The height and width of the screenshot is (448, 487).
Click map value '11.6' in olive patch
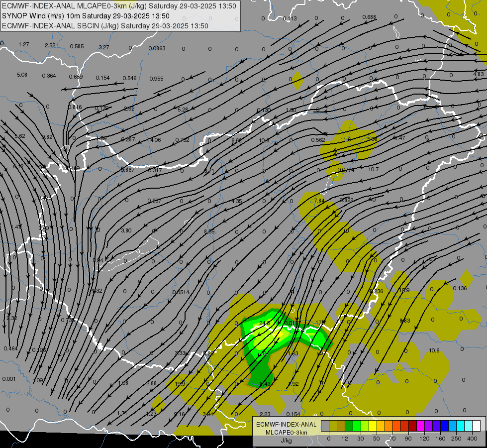click(x=345, y=139)
